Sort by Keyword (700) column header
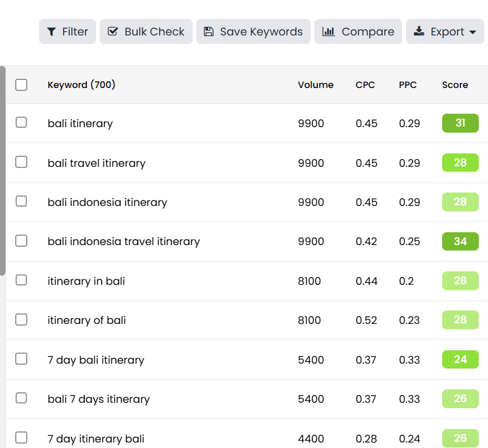 pyautogui.click(x=81, y=84)
